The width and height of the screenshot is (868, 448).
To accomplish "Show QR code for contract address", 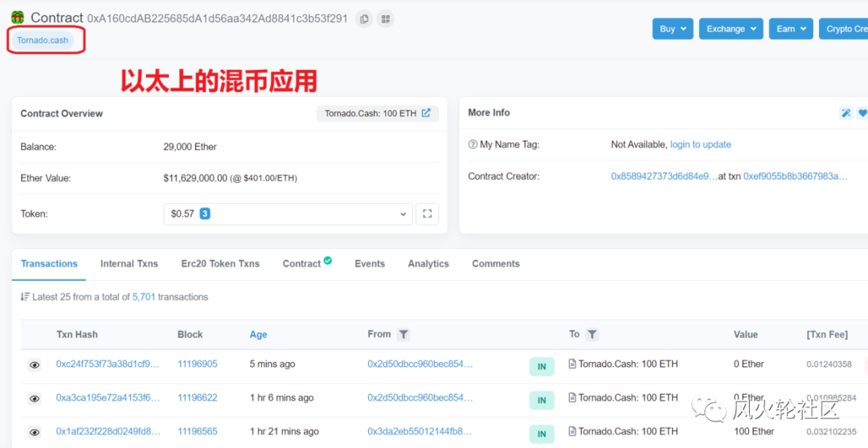I will [x=386, y=18].
